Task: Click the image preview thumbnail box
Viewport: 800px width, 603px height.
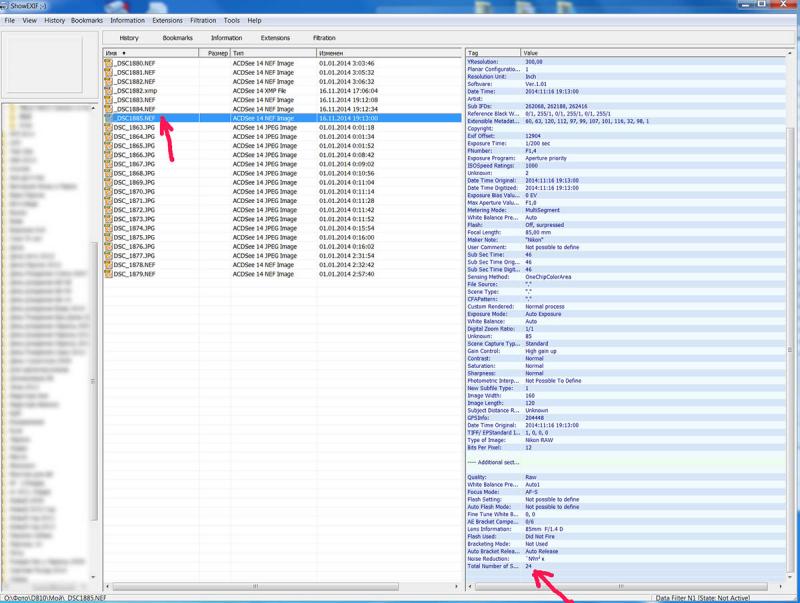Action: pyautogui.click(x=43, y=64)
